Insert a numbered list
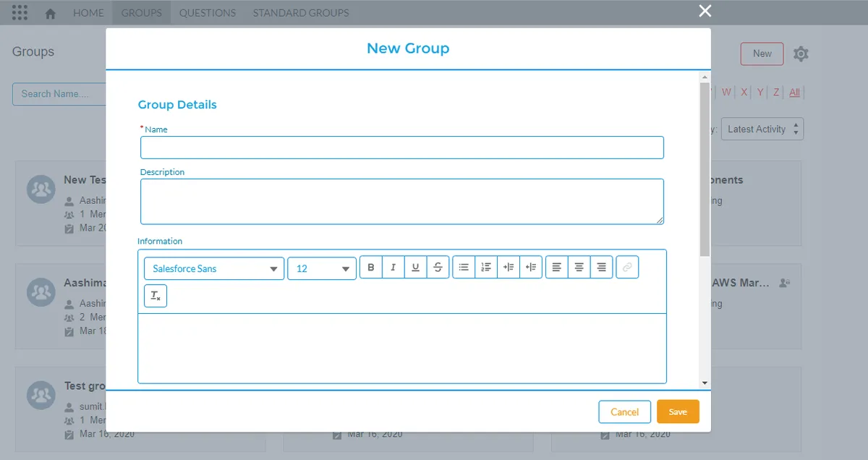This screenshot has height=460, width=868. point(486,268)
